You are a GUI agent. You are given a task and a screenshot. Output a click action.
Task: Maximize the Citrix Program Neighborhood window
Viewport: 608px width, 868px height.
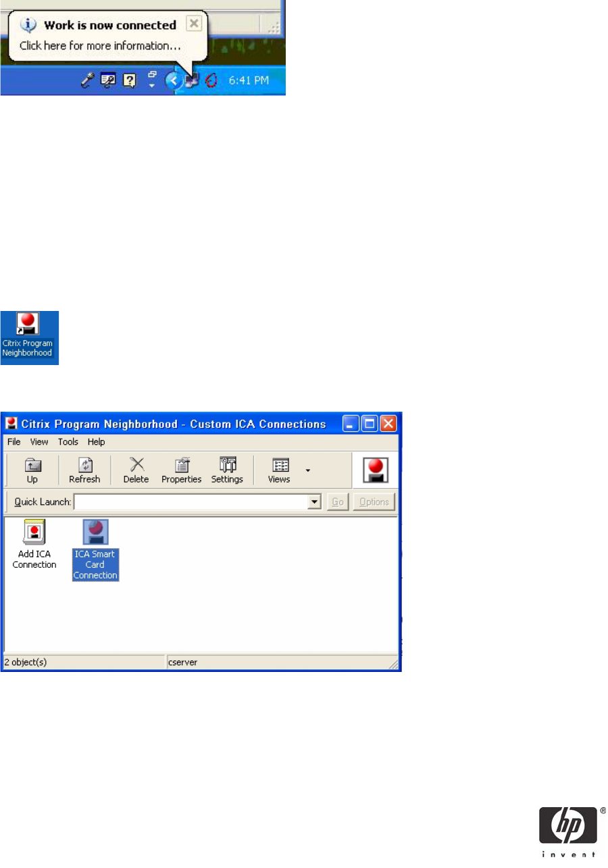pyautogui.click(x=370, y=425)
